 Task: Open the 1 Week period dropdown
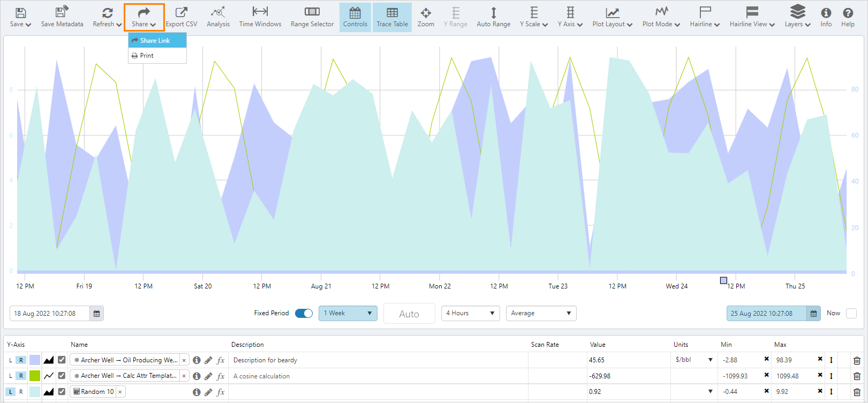(x=348, y=313)
